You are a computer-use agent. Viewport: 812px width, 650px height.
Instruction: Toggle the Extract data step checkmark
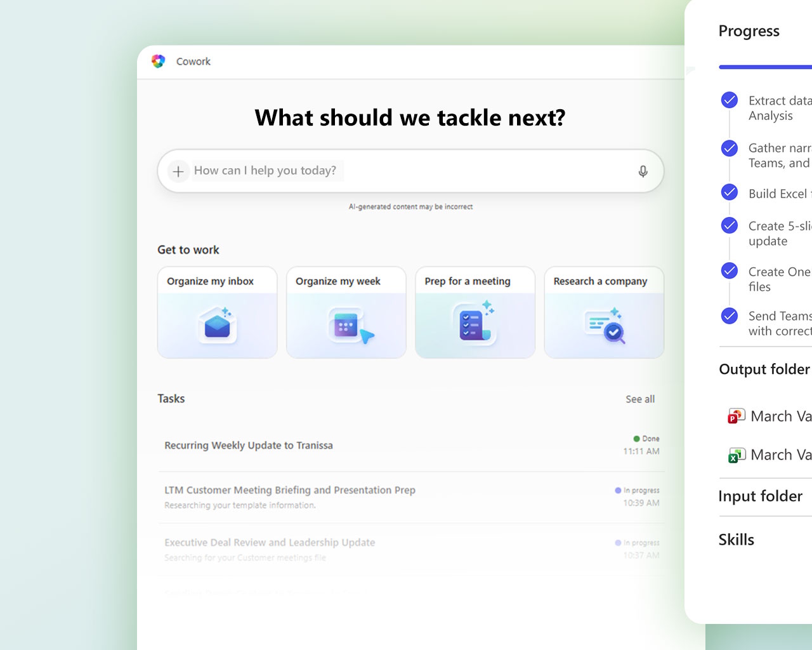[730, 100]
